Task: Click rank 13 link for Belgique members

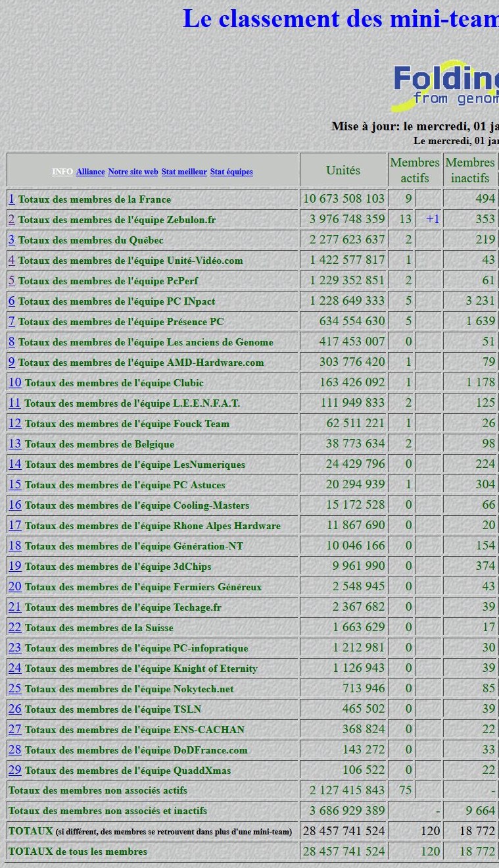Action: coord(14,444)
